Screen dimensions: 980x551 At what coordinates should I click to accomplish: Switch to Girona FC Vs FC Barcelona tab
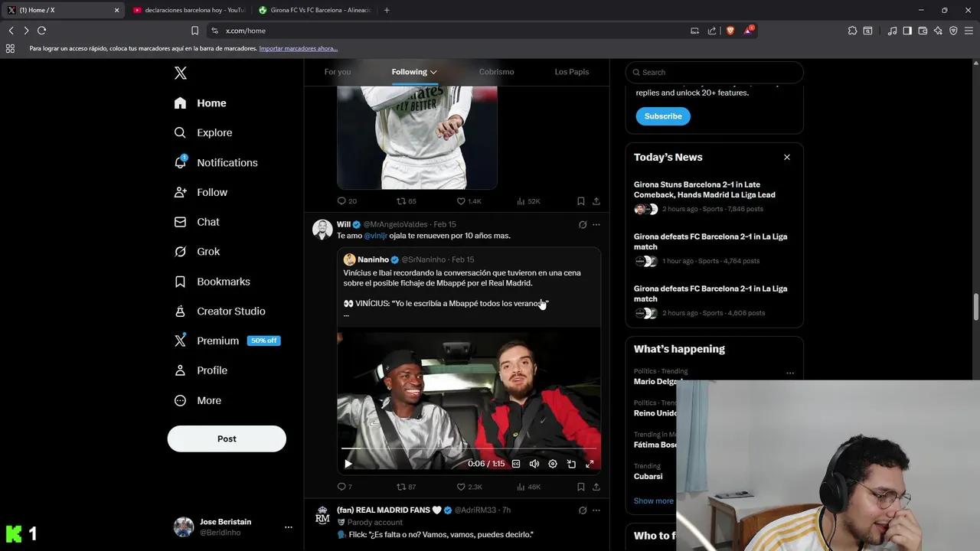(314, 10)
